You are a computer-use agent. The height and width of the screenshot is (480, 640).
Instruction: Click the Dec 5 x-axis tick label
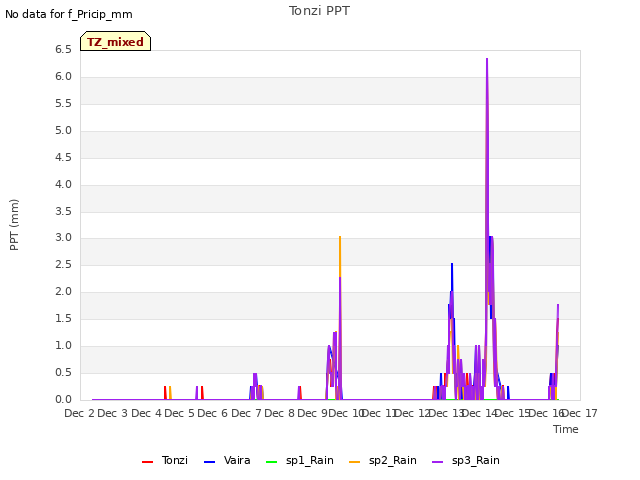click(179, 413)
